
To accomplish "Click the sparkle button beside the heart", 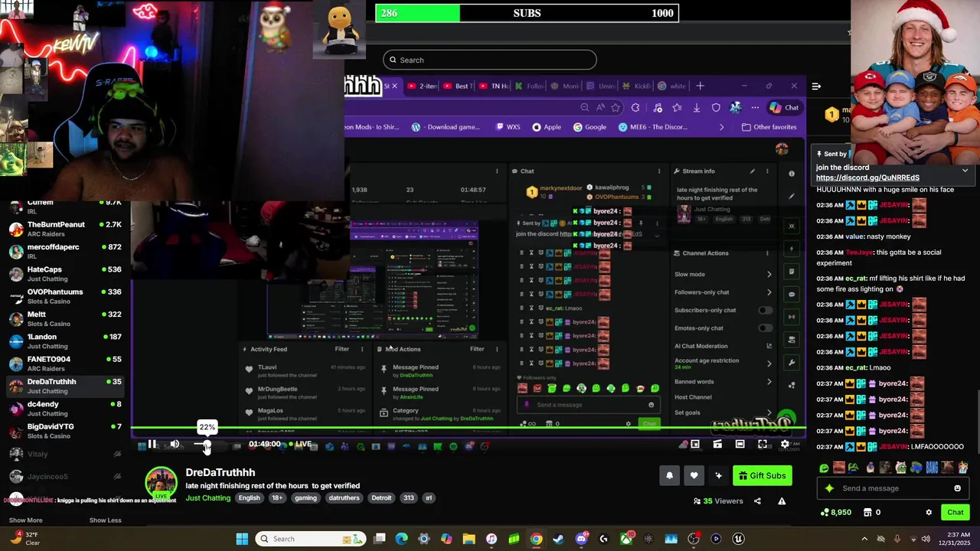I will (x=718, y=476).
